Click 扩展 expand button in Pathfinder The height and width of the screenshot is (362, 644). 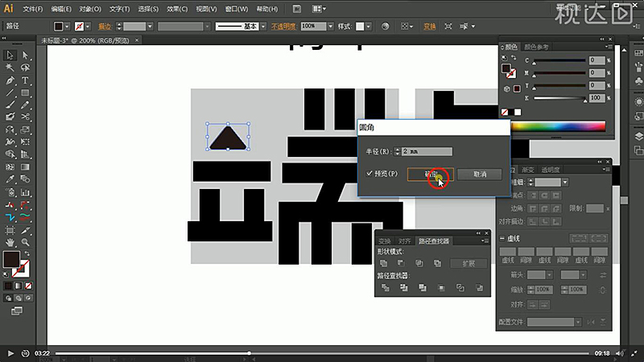469,264
